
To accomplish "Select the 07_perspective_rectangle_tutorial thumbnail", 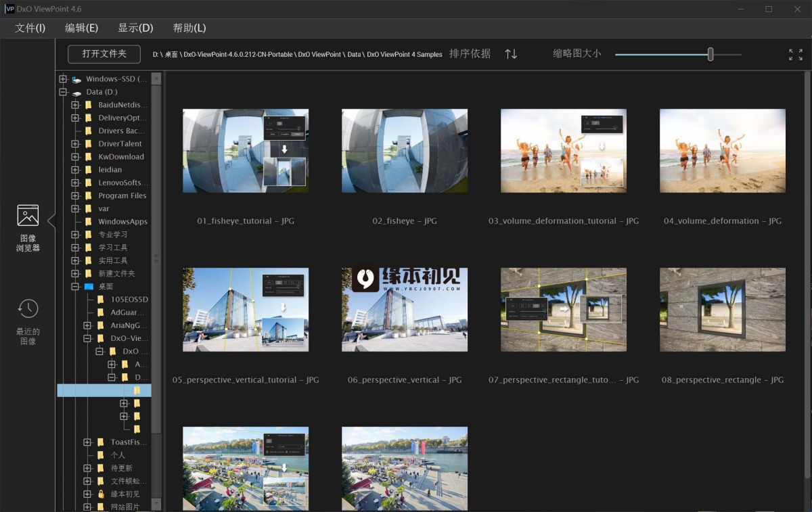I will pyautogui.click(x=564, y=310).
